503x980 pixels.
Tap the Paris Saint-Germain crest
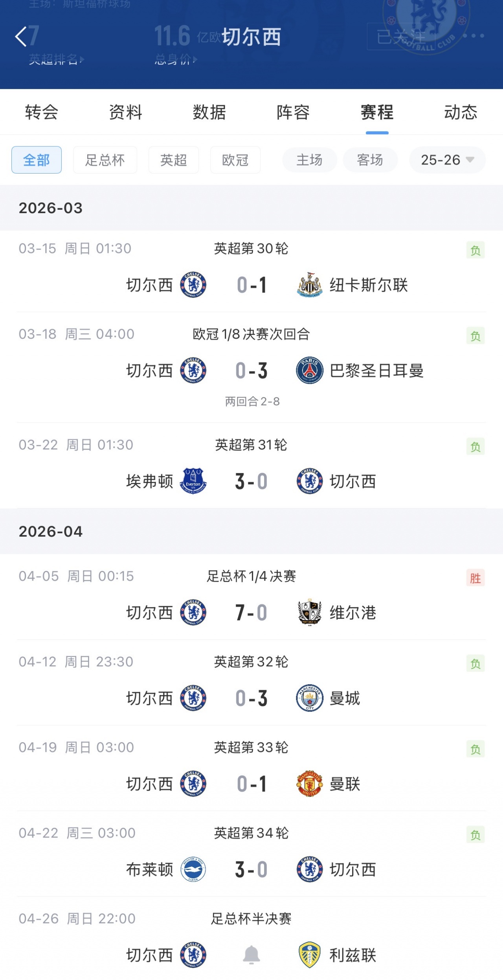pos(310,370)
